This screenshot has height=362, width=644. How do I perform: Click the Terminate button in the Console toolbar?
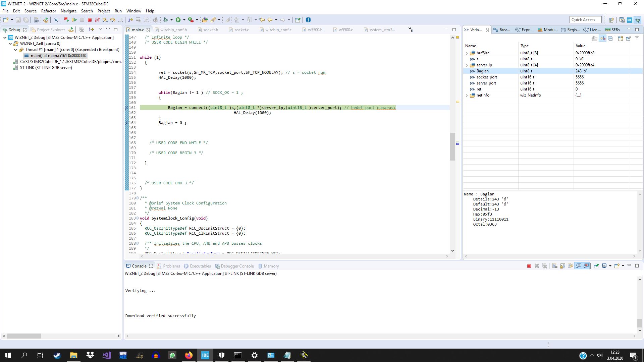[x=529, y=266]
